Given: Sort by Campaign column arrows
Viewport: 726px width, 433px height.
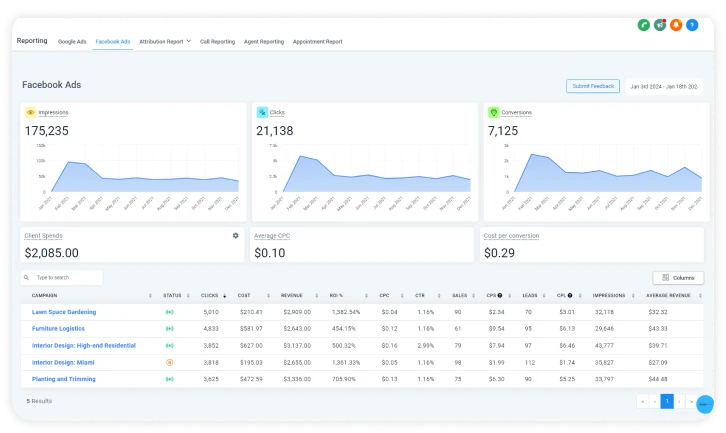Looking at the screenshot, I should pos(150,295).
